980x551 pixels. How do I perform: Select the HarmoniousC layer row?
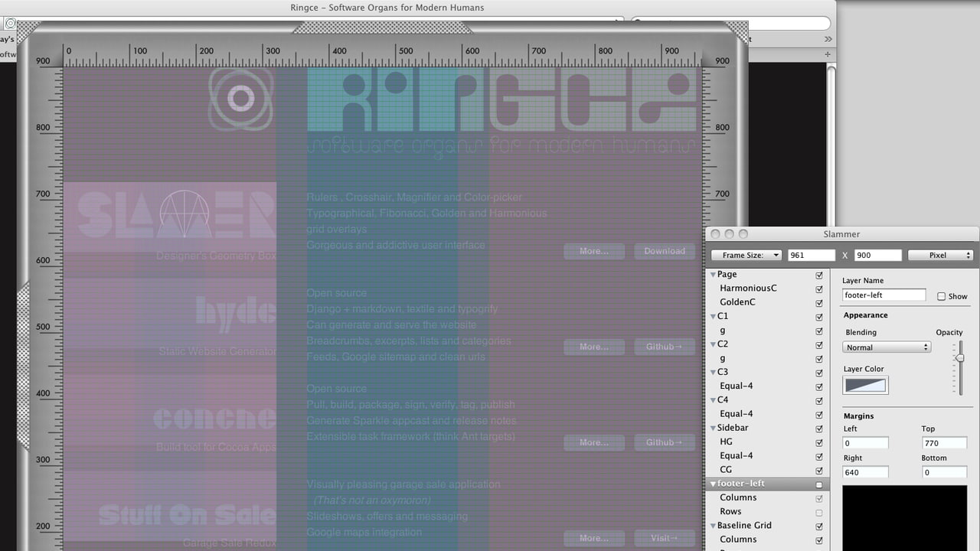click(766, 289)
